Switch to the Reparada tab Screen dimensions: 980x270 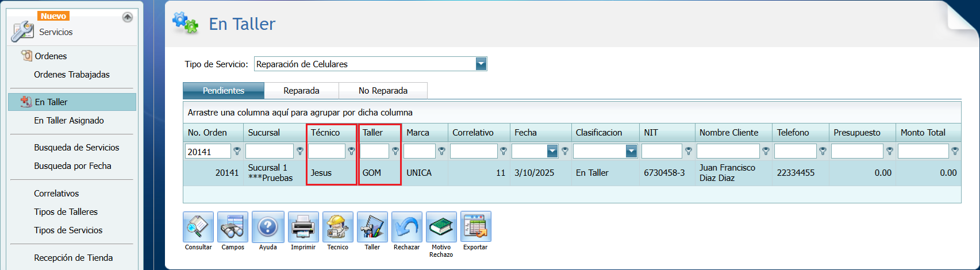[x=301, y=90]
